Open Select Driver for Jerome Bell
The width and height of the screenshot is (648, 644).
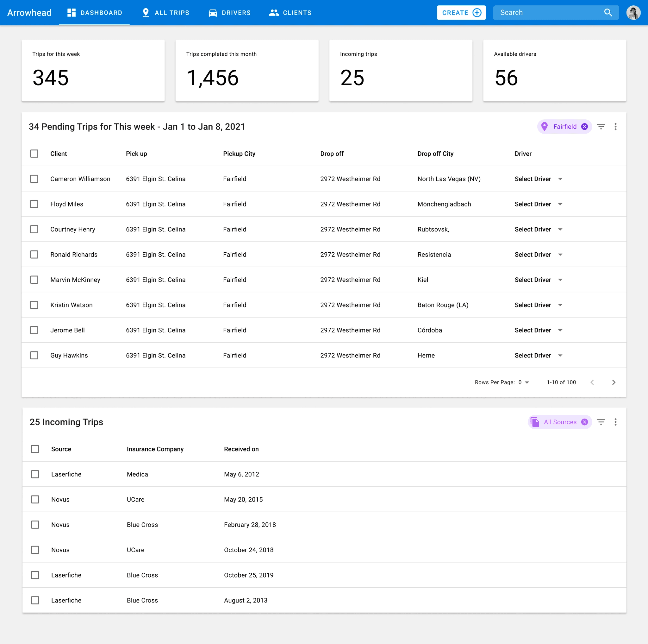pos(538,330)
